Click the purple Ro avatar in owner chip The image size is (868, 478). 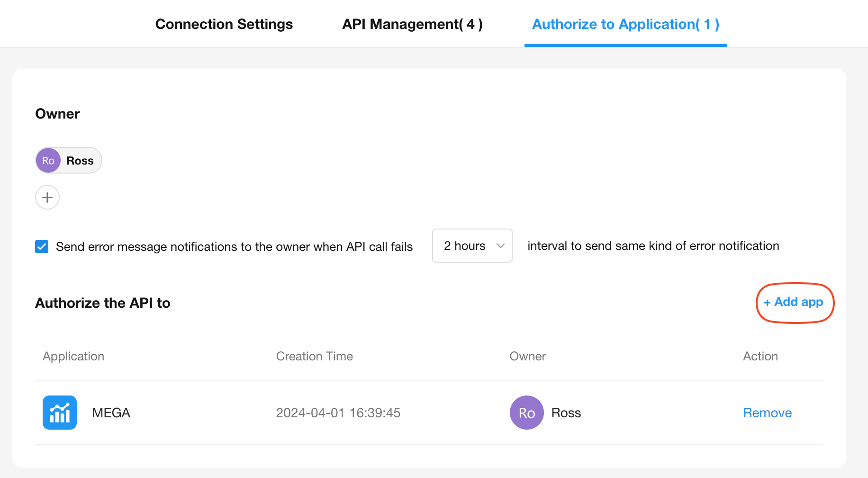(x=48, y=161)
